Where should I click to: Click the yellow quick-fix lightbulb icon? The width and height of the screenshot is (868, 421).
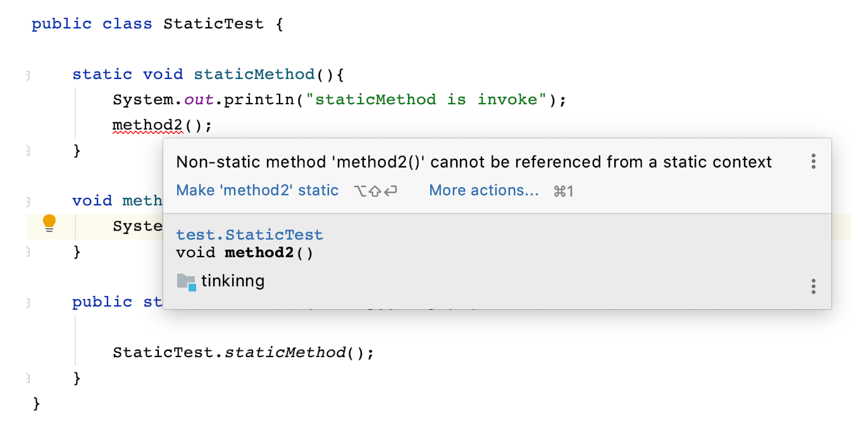click(49, 223)
